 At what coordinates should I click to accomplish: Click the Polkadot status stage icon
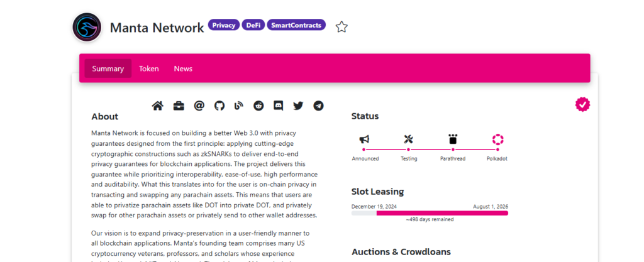coord(497,139)
